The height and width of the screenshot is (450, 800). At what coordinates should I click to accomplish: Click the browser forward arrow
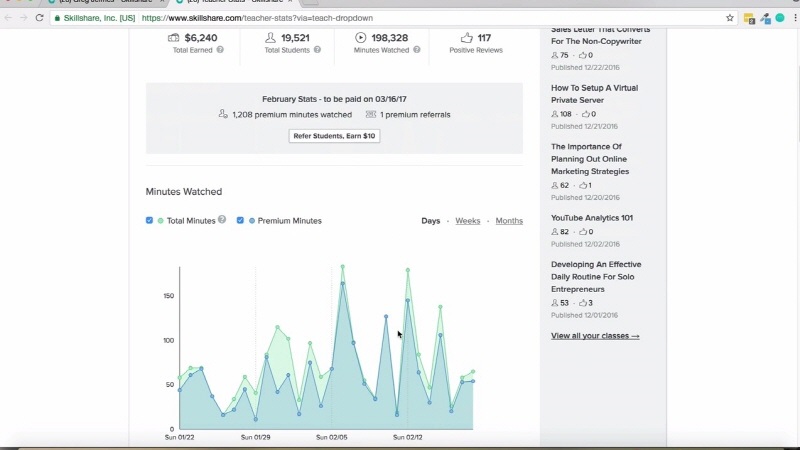[x=23, y=18]
